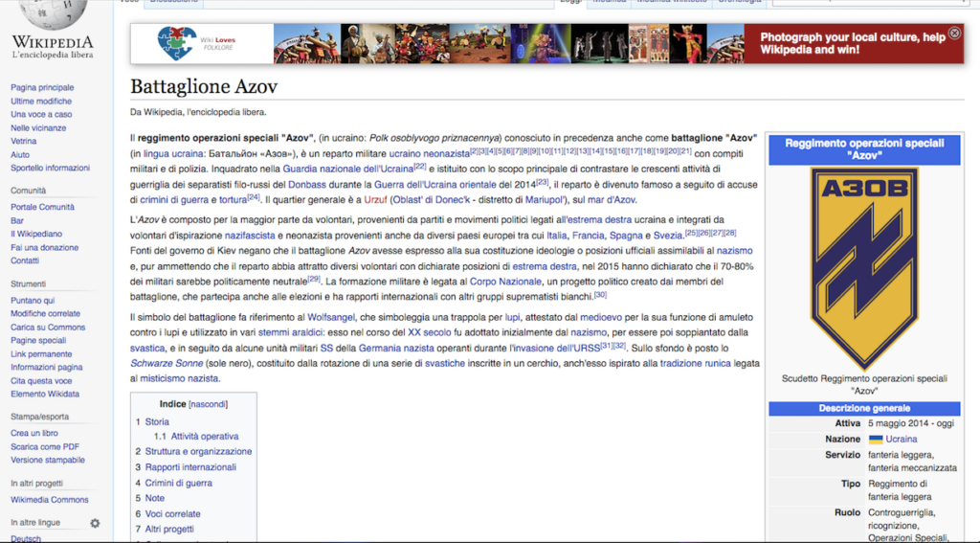Open the Bar community link
Viewport: 980px width, 543px height.
point(17,221)
